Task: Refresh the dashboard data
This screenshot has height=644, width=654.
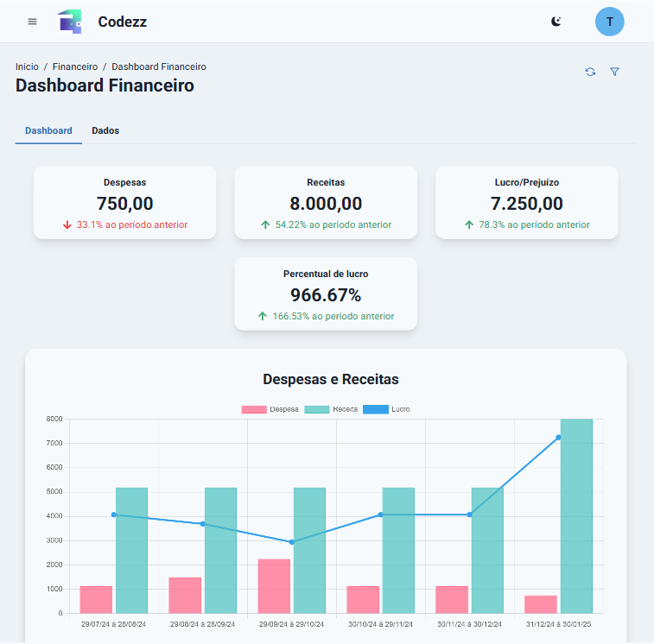Action: (590, 73)
